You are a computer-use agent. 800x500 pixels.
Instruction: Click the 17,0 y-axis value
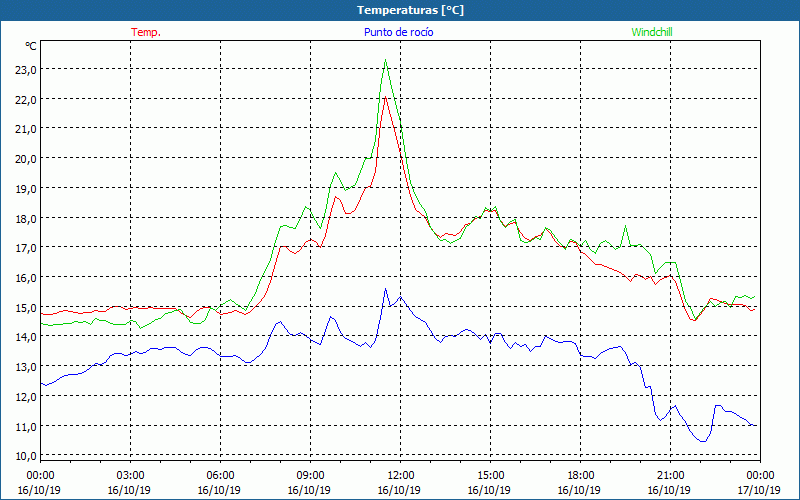pyautogui.click(x=26, y=248)
